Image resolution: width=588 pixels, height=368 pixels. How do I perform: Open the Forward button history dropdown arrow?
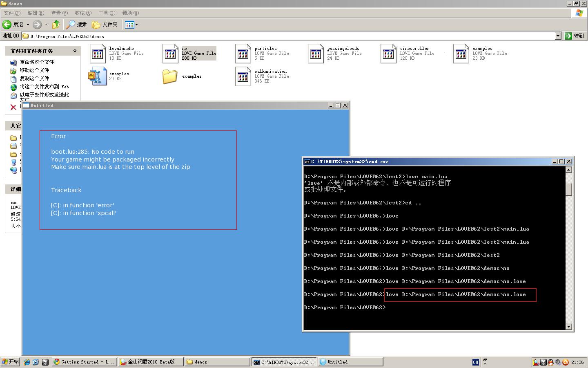click(46, 25)
